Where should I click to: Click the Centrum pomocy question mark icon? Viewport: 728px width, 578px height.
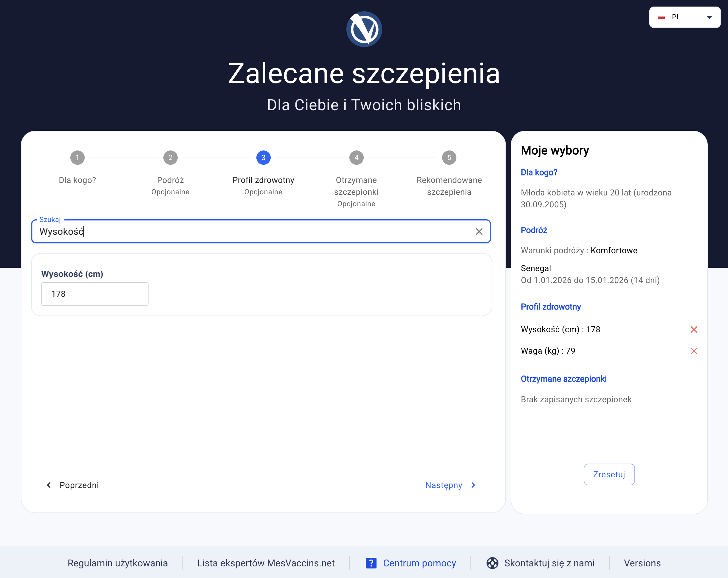(371, 563)
